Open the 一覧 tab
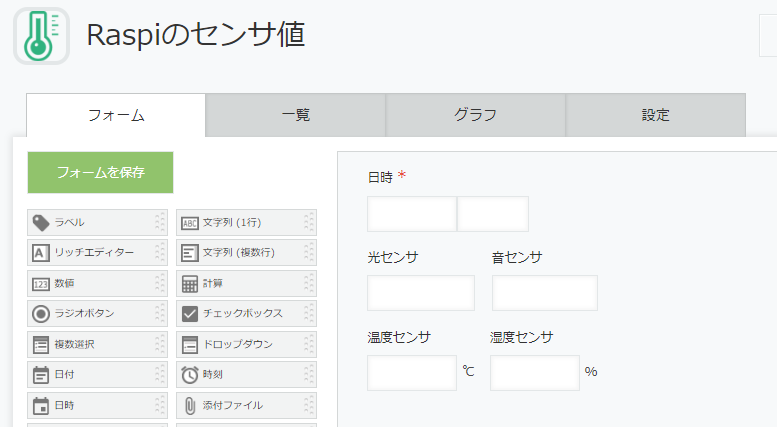The width and height of the screenshot is (777, 427). tap(296, 115)
